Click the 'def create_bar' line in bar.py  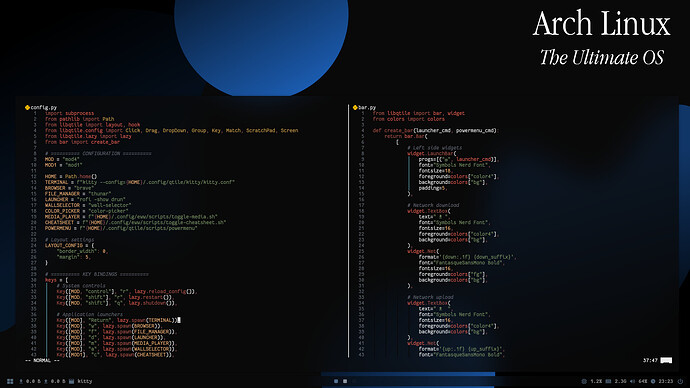pyautogui.click(x=435, y=130)
